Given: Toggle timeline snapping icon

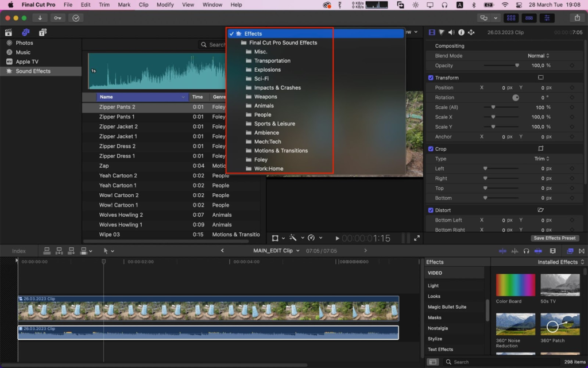Looking at the screenshot, I should (538, 251).
